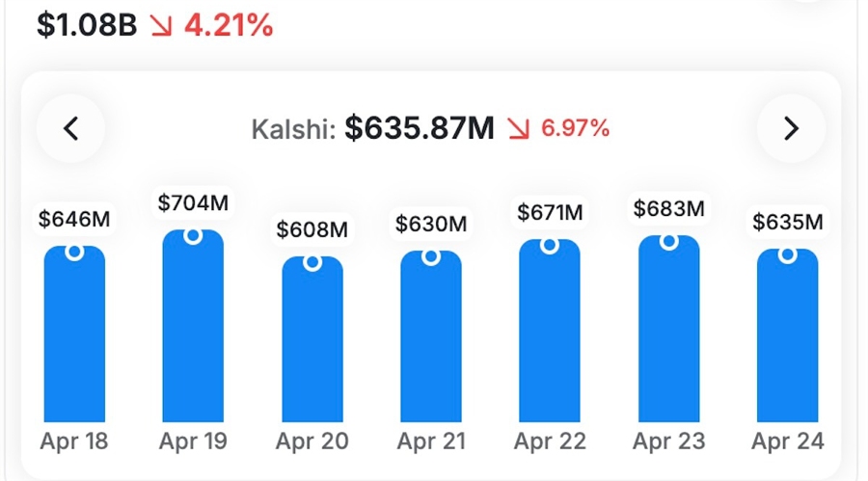The width and height of the screenshot is (868, 481).
Task: Click the Apr 22 date label
Action: click(x=550, y=442)
